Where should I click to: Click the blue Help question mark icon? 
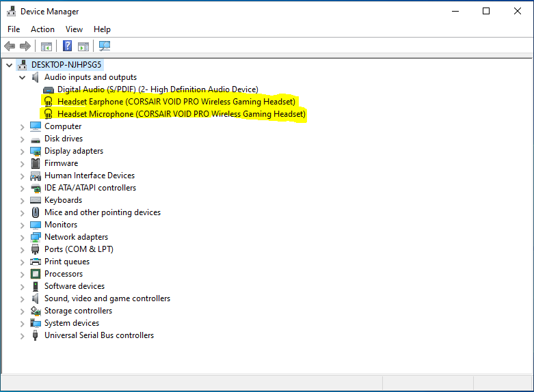click(x=67, y=46)
